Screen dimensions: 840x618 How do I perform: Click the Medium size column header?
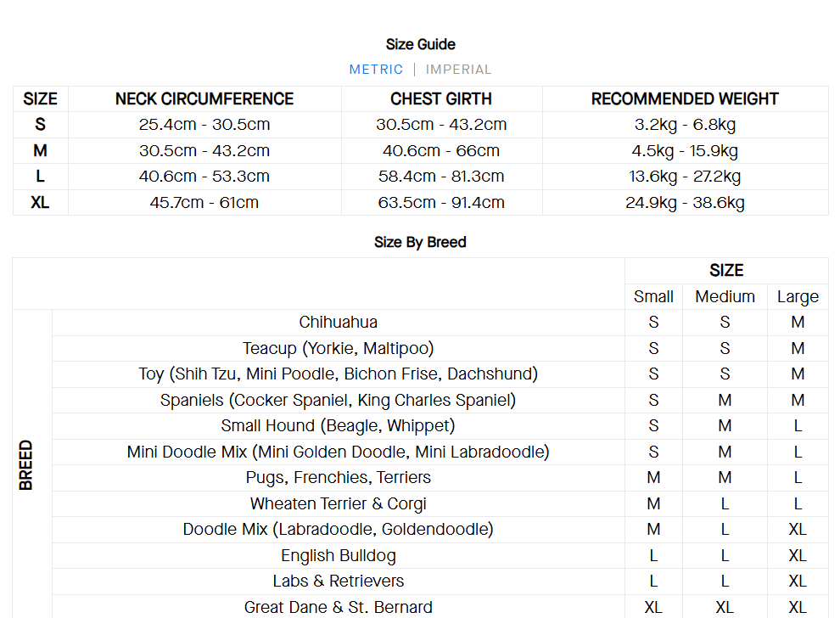pyautogui.click(x=725, y=296)
